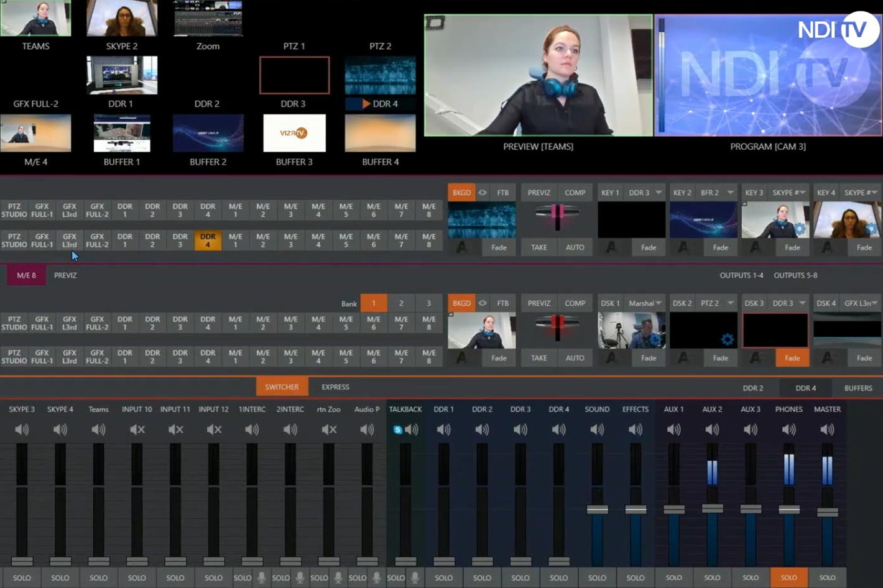The height and width of the screenshot is (588, 883).
Task: Switch to the M/E 8 tab
Action: pyautogui.click(x=26, y=275)
